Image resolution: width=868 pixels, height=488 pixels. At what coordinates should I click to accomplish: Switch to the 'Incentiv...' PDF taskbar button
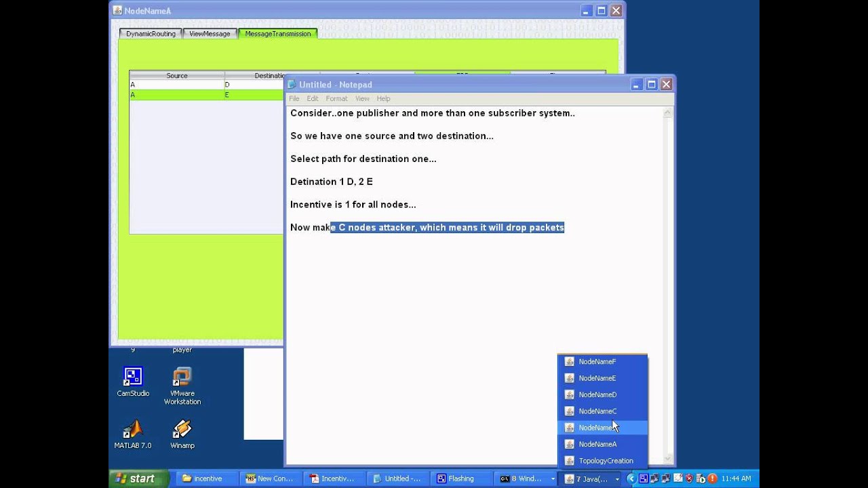coord(336,479)
